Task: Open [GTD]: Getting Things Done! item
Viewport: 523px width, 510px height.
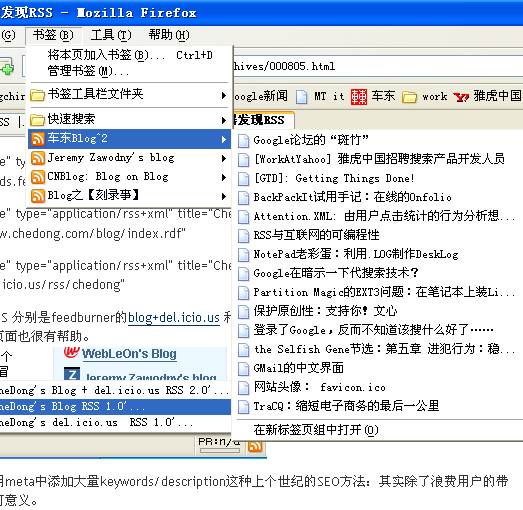Action: coord(378,178)
